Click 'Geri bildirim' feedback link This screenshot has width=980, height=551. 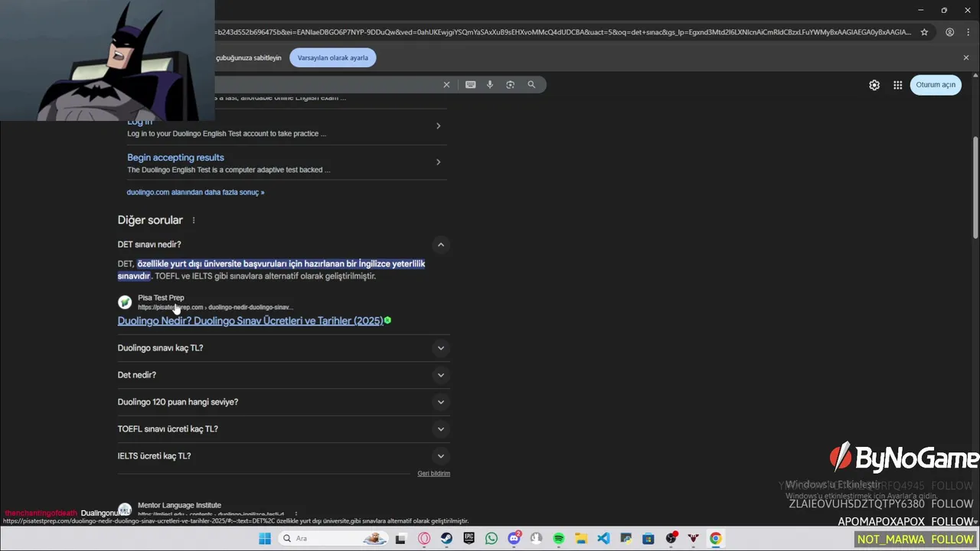click(x=433, y=474)
